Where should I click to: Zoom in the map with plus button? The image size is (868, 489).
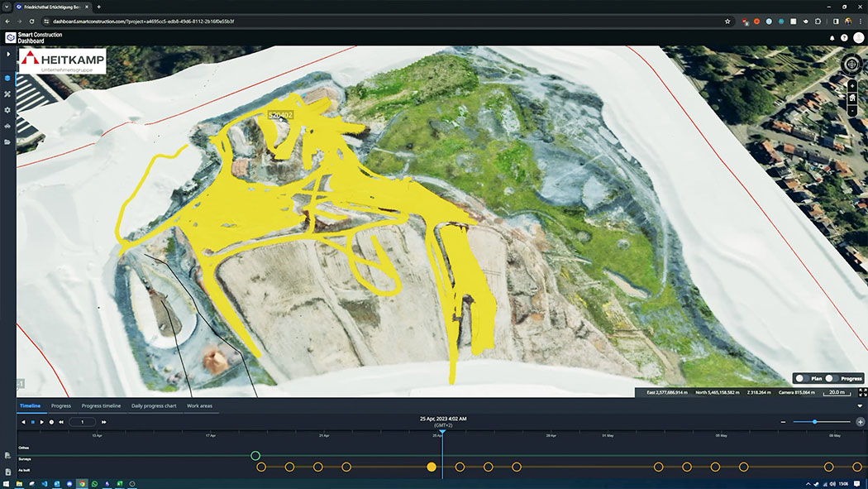tap(851, 85)
